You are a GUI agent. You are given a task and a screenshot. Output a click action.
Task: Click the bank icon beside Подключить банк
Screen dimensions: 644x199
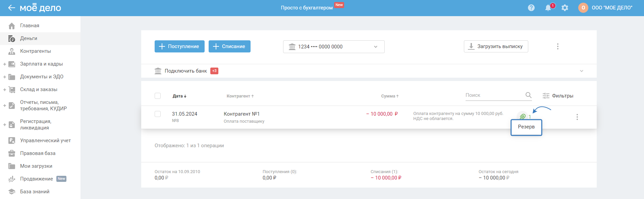[158, 71]
